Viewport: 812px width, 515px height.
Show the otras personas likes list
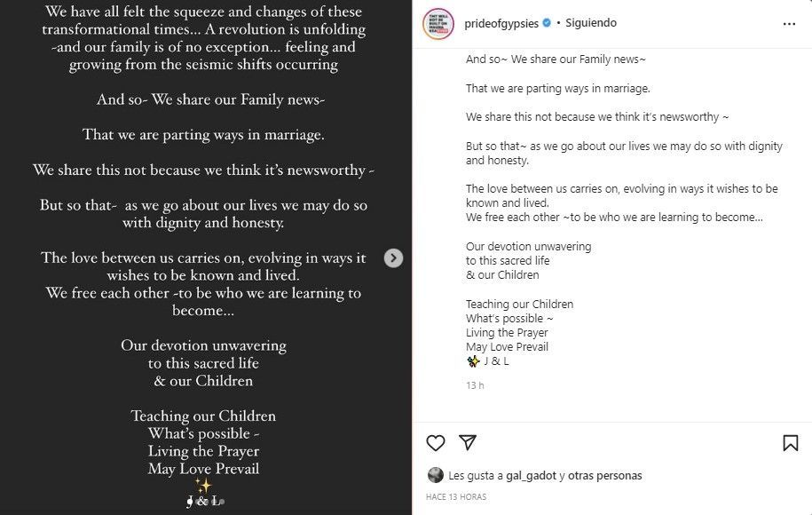click(x=604, y=476)
